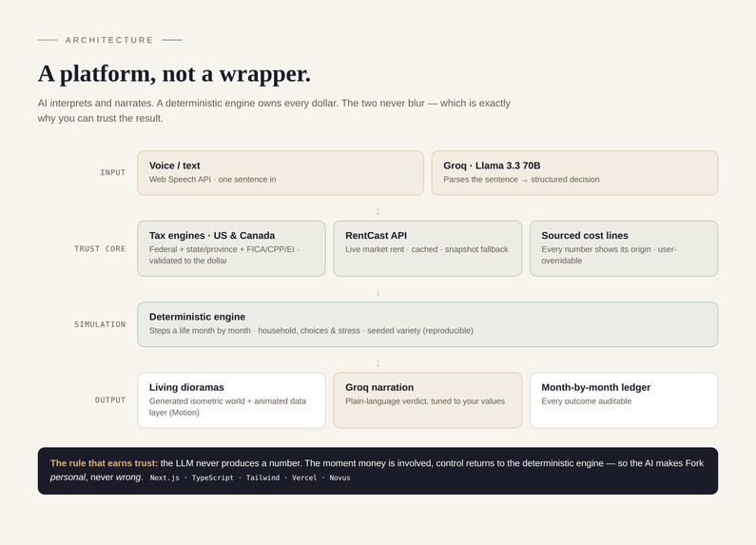Click 'The rule that earns trust:' highlighted text
The width and height of the screenshot is (756, 545).
pos(105,463)
